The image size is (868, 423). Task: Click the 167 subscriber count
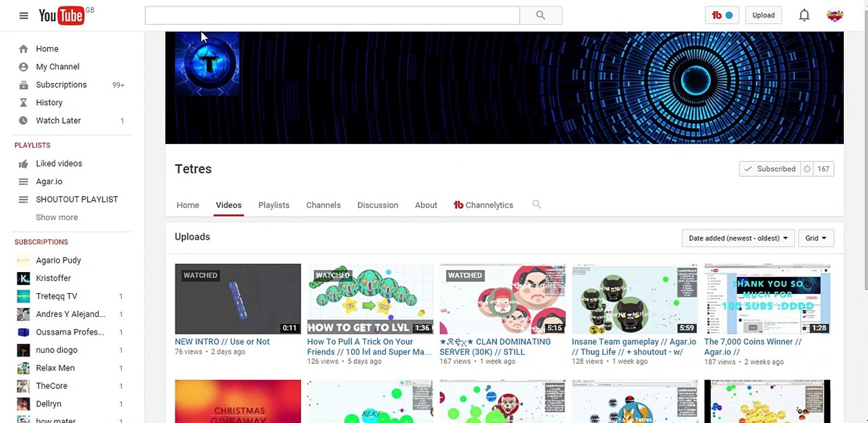(x=823, y=169)
